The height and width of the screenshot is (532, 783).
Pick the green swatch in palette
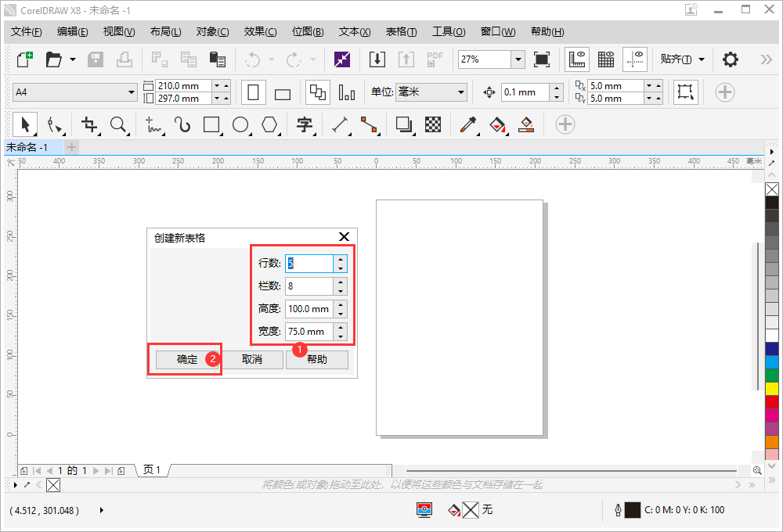tap(771, 376)
